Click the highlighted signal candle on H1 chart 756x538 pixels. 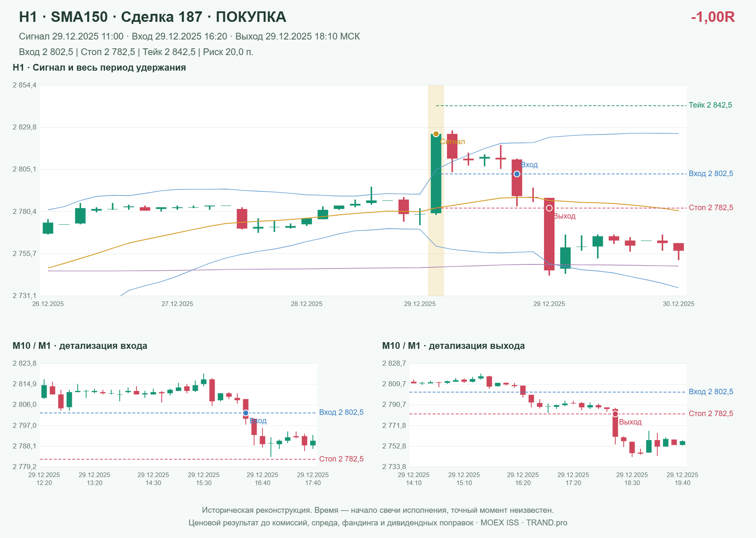[436, 174]
